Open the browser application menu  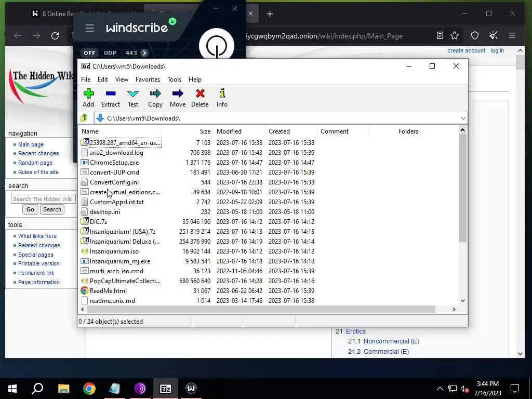[512, 35]
